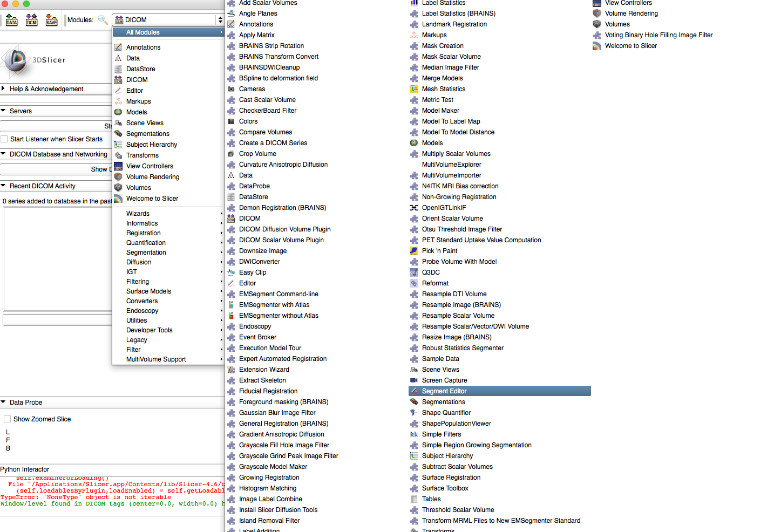Click the SAVE toolbar icon
Viewport: 774px width, 532px height.
(51, 21)
